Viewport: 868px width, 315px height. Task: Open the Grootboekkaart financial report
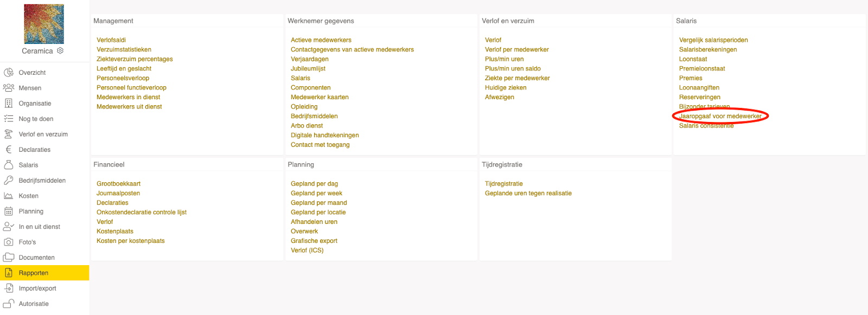click(x=118, y=184)
